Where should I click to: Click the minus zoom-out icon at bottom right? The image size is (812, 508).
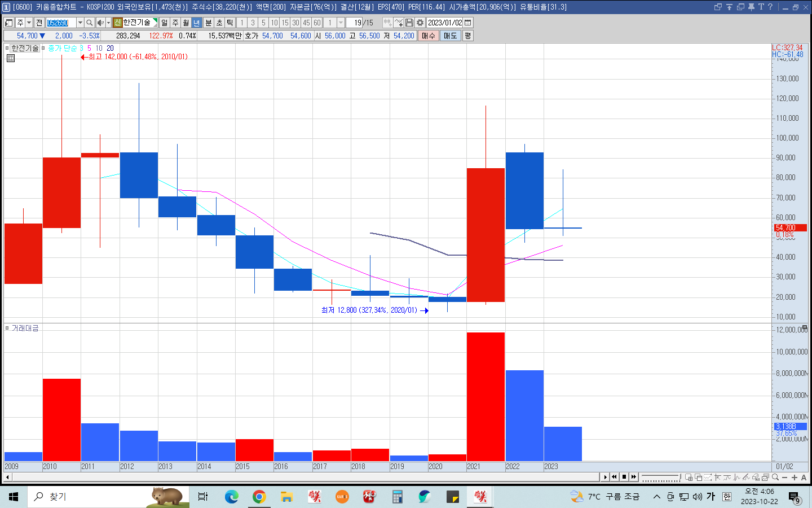pos(784,478)
